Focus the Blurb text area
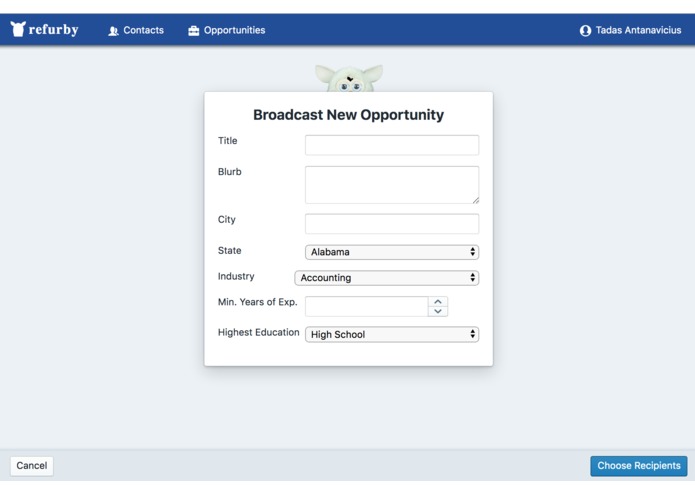Viewport: 695px width, 494px height. [392, 185]
